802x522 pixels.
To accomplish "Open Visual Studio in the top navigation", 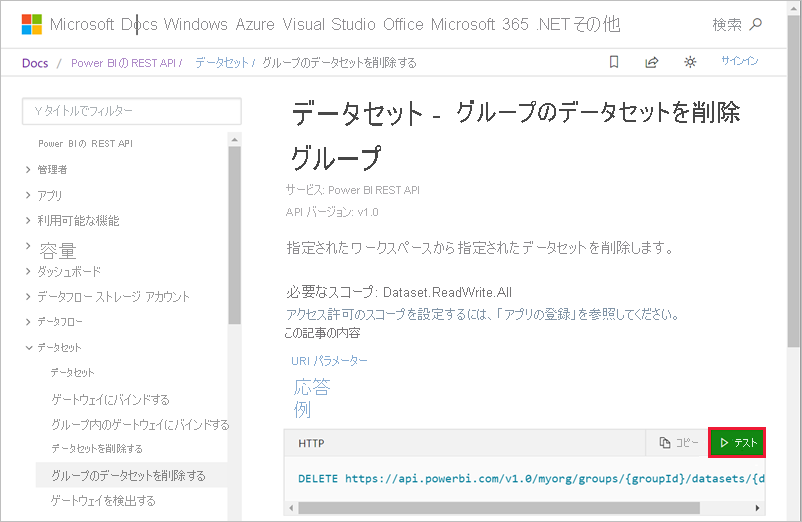I will 329,24.
